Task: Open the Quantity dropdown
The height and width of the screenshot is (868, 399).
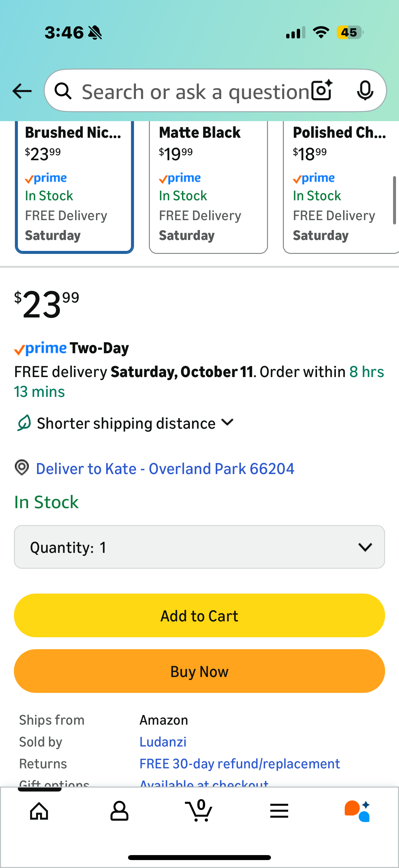Action: [199, 547]
